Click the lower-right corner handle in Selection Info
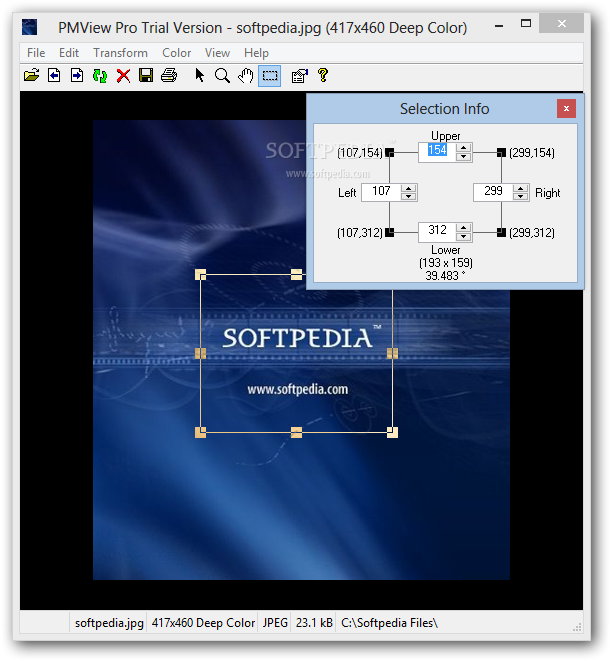Viewport: 611px width, 661px height. (501, 232)
